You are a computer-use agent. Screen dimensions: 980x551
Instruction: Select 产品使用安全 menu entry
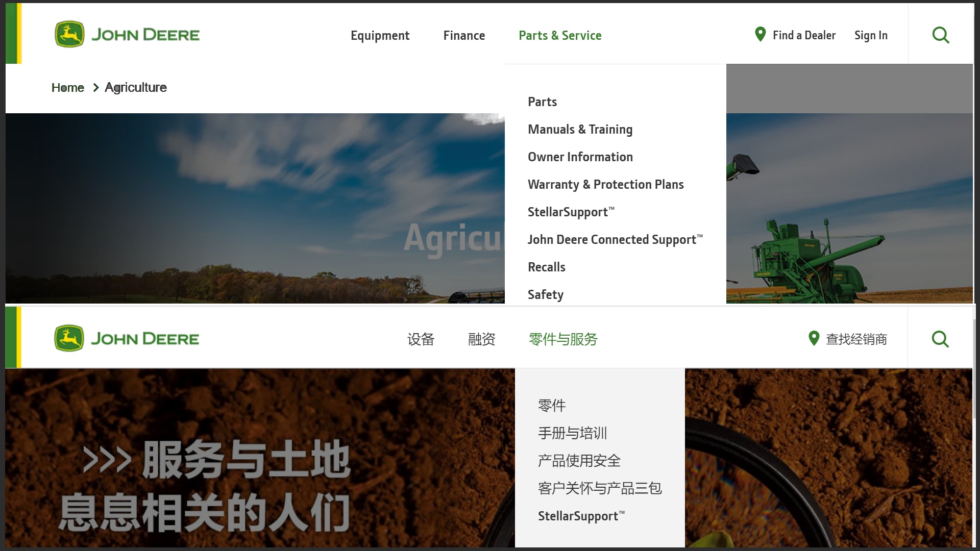click(579, 461)
